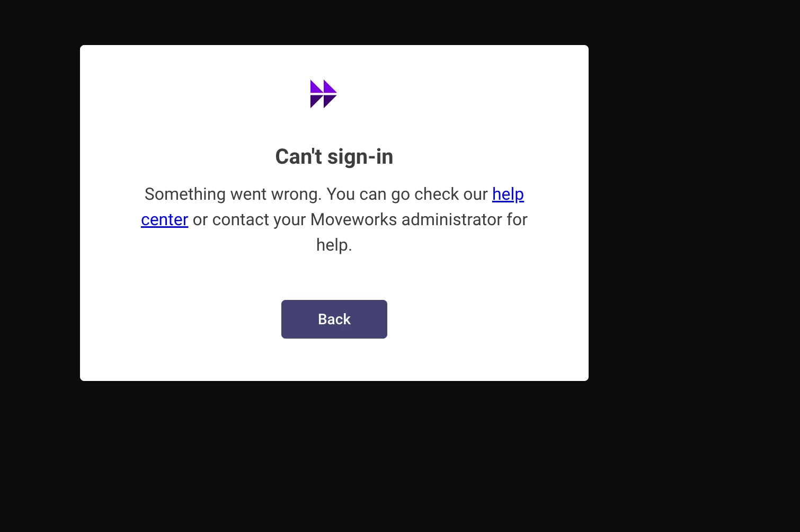The height and width of the screenshot is (532, 800).
Task: Click the 'Back' label inside the button
Action: pos(334,319)
